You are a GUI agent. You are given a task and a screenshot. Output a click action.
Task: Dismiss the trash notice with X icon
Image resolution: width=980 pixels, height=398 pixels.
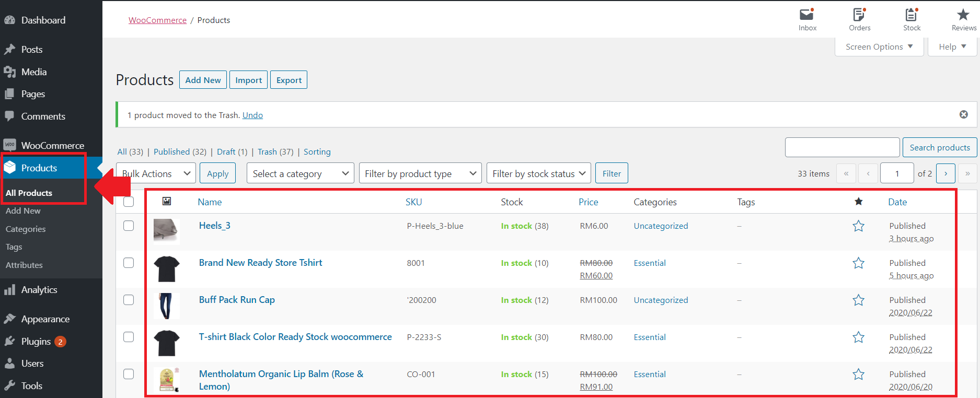pos(964,114)
